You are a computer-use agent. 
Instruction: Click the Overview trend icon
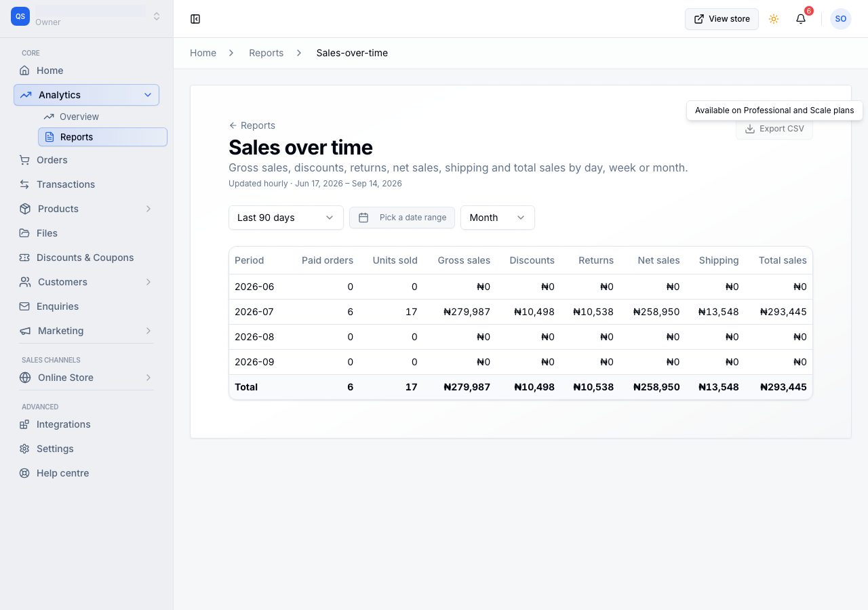[x=49, y=117]
